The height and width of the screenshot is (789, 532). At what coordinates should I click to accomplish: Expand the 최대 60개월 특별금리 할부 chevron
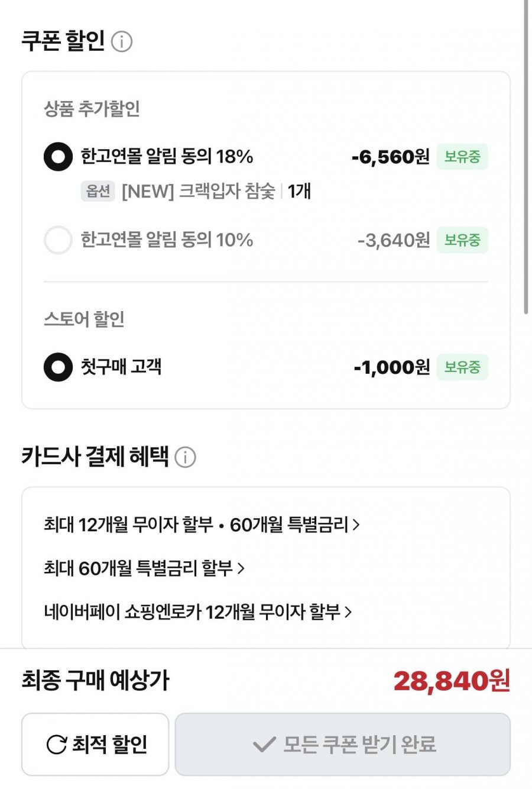241,568
